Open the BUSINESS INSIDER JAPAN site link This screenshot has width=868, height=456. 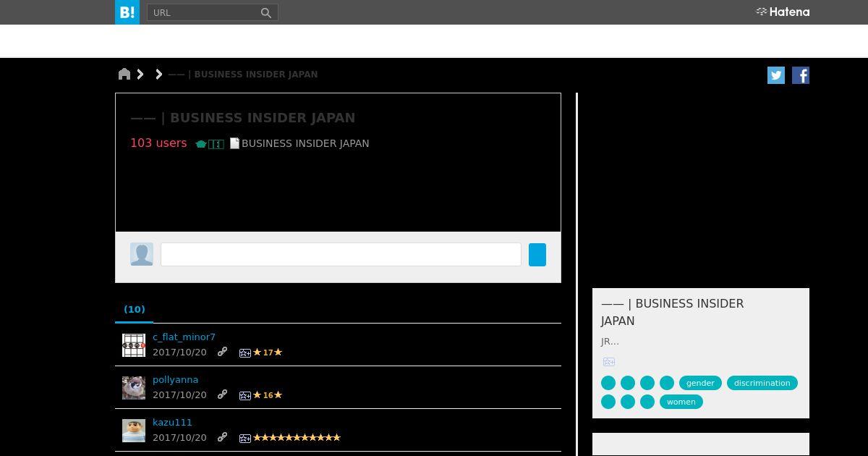305,143
